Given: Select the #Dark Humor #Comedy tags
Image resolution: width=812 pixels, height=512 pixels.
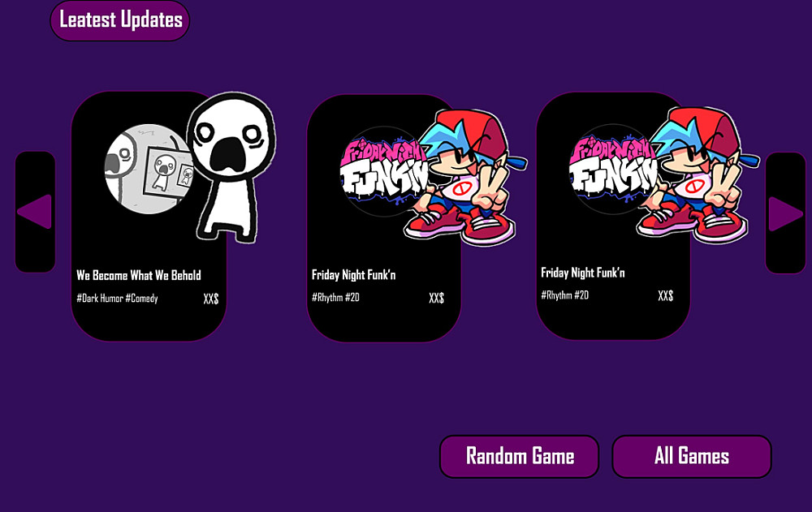Looking at the screenshot, I should tap(117, 298).
